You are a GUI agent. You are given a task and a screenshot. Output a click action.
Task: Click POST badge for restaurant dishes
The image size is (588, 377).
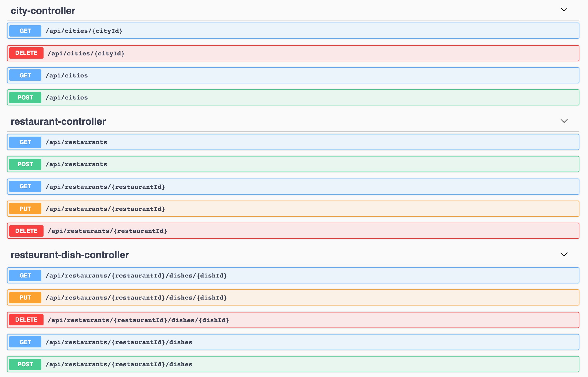pyautogui.click(x=25, y=364)
